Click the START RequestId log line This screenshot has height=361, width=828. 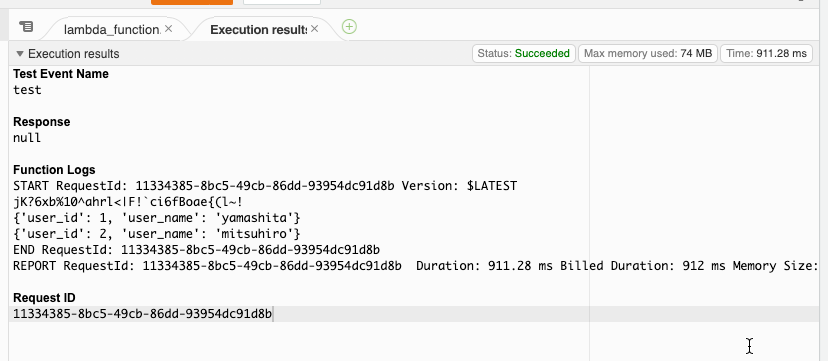click(x=265, y=186)
